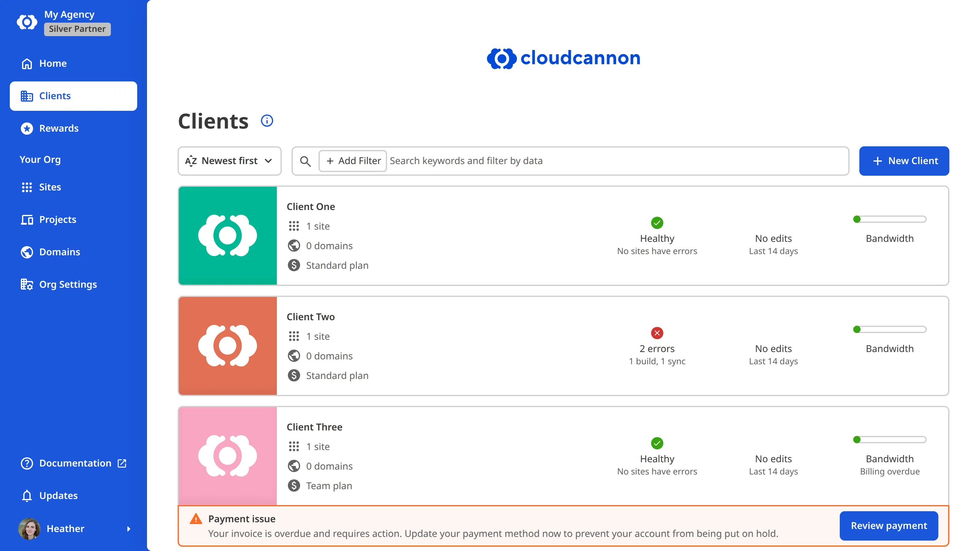Expand Heather's user menu arrow
Screen dimensions: 980x551
pyautogui.click(x=129, y=529)
